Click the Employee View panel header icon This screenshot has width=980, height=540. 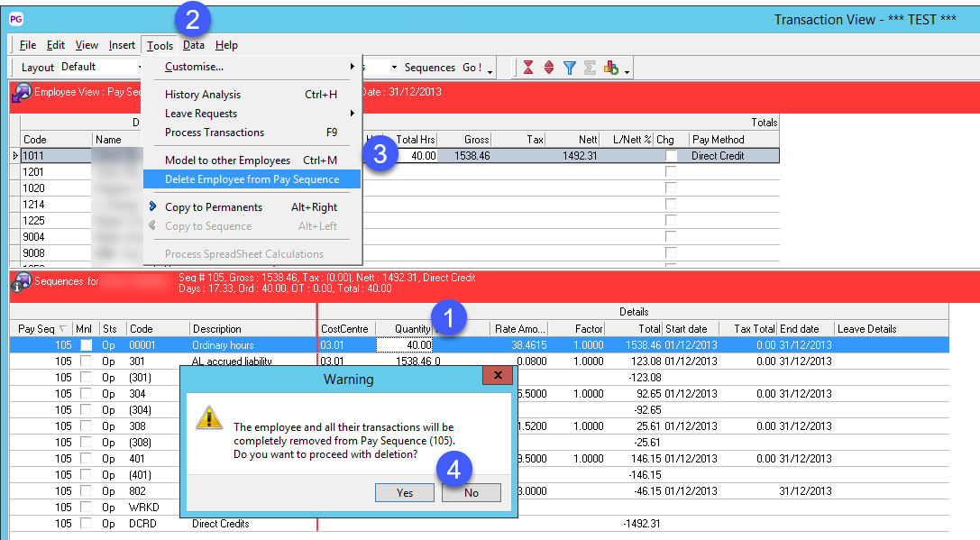[22, 92]
